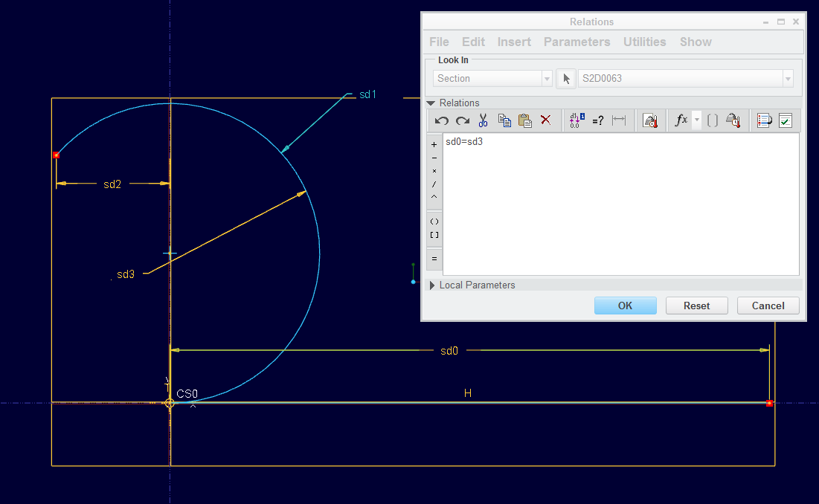Pick object using arrow selector button
Image resolution: width=819 pixels, height=504 pixels.
tap(566, 79)
